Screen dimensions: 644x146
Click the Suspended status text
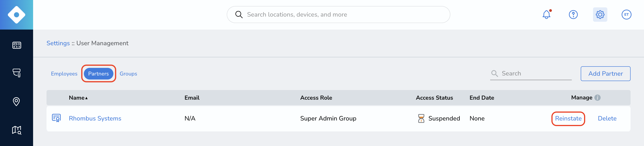444,118
